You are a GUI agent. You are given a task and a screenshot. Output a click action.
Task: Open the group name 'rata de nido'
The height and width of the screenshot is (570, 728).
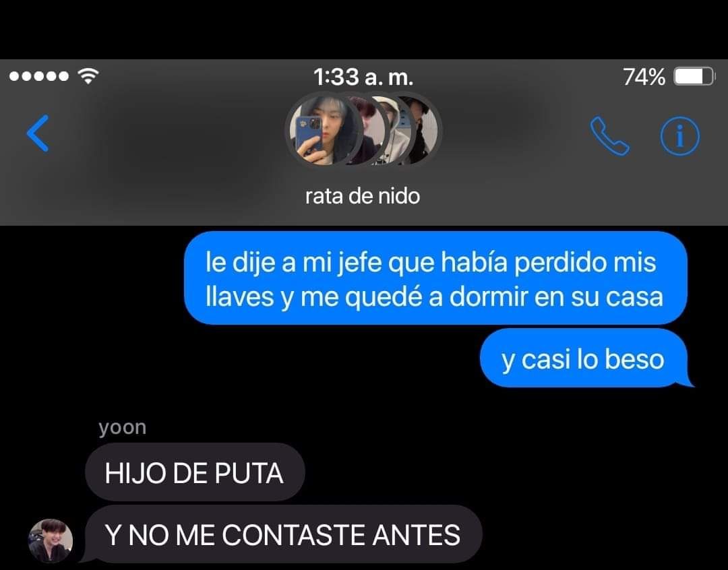point(363,196)
